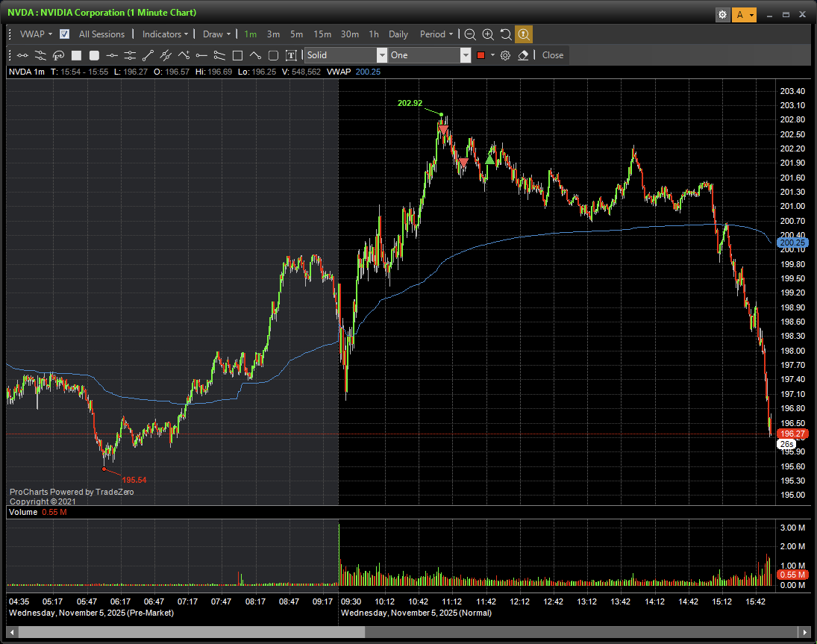817x644 pixels.
Task: Select the horizontal ray draw tool
Action: point(201,55)
